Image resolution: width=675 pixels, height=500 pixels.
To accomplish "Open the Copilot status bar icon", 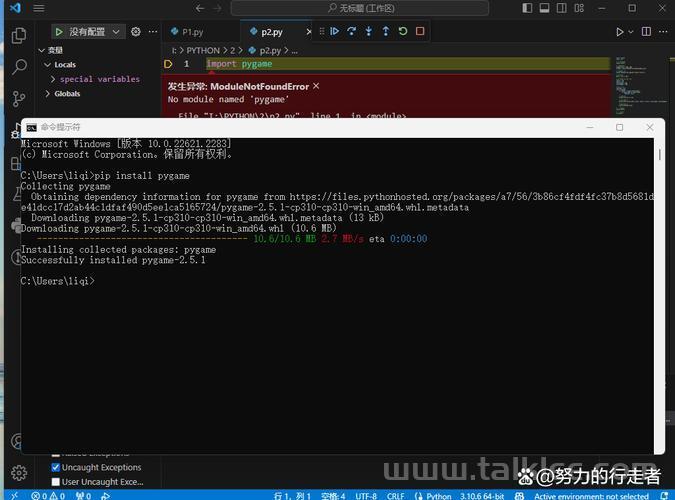I will (x=520, y=496).
